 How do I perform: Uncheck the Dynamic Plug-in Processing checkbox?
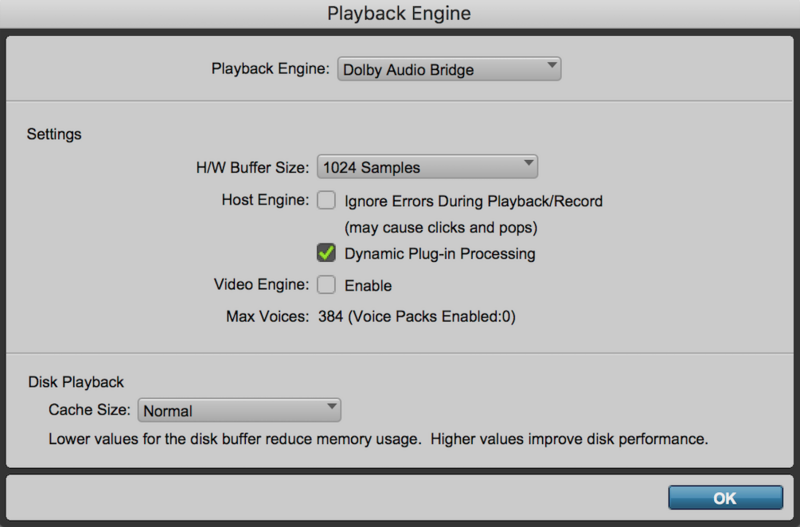[326, 253]
